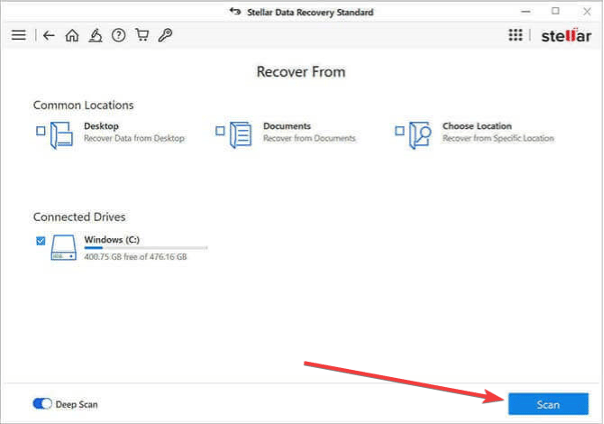Click the Windows (C:) drive icon
604x424 pixels.
click(x=64, y=248)
